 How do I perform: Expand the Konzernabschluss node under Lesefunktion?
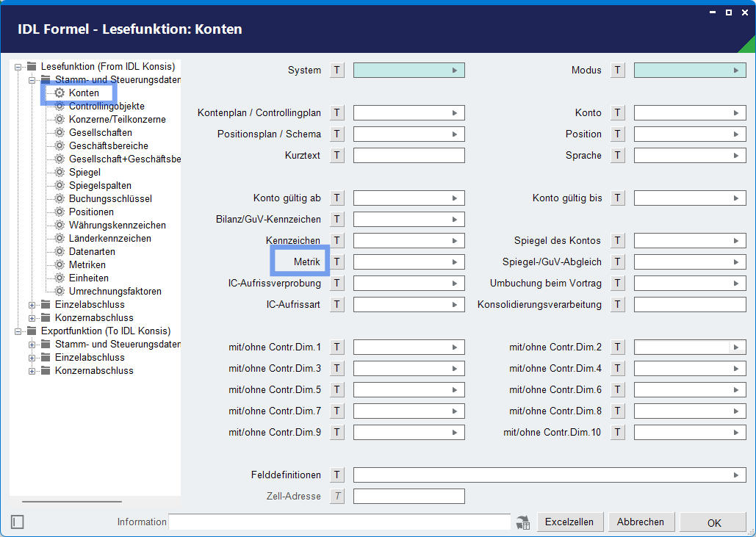point(32,318)
